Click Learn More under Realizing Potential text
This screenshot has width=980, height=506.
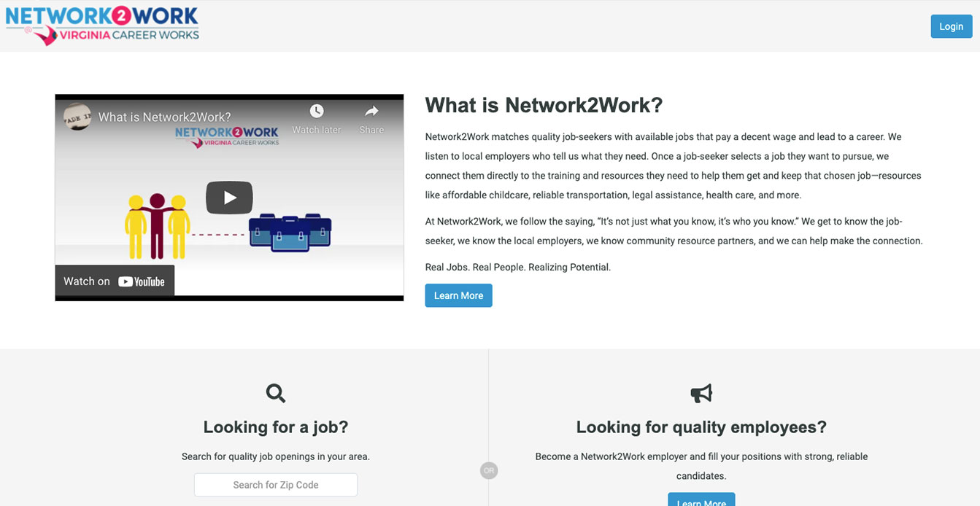[x=458, y=295]
